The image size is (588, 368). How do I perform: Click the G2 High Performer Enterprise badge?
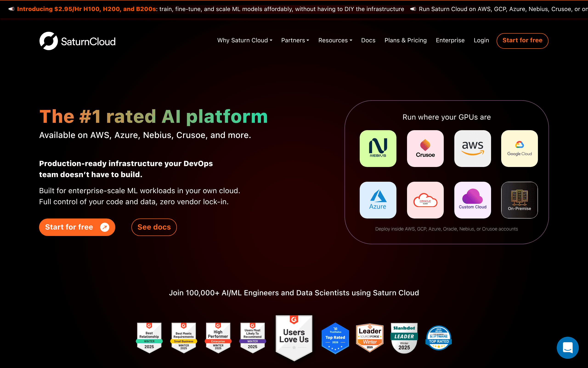pyautogui.click(x=218, y=338)
